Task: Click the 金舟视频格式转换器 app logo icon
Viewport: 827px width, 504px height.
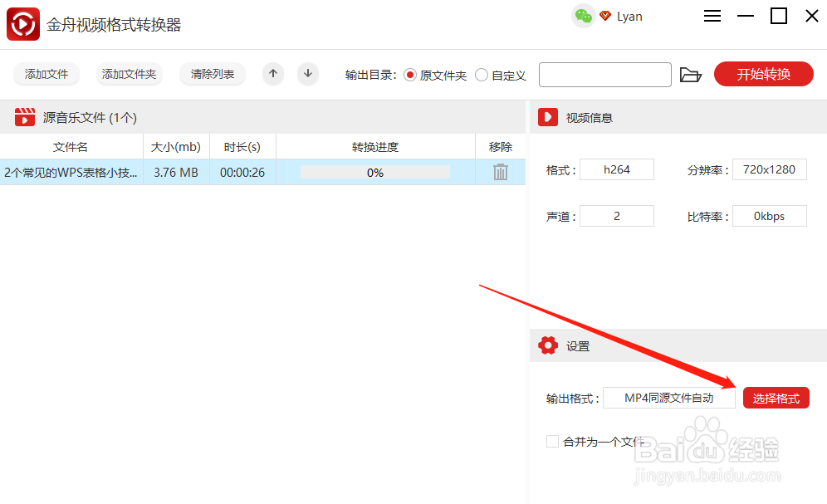Action: (x=22, y=23)
